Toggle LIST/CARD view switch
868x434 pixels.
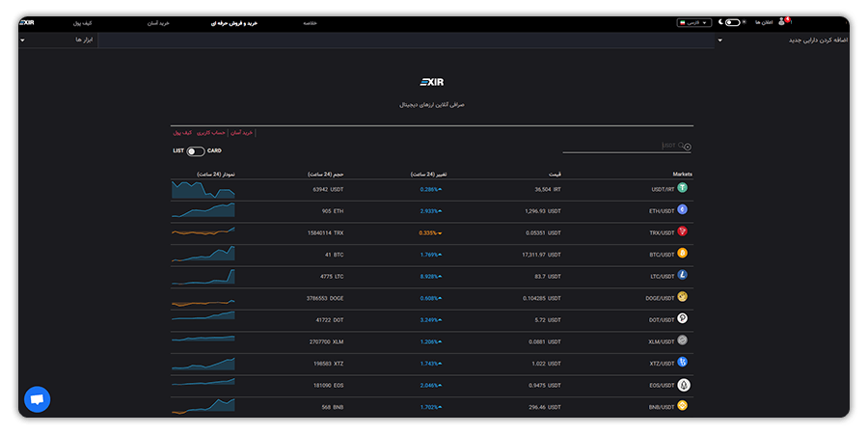(x=196, y=151)
